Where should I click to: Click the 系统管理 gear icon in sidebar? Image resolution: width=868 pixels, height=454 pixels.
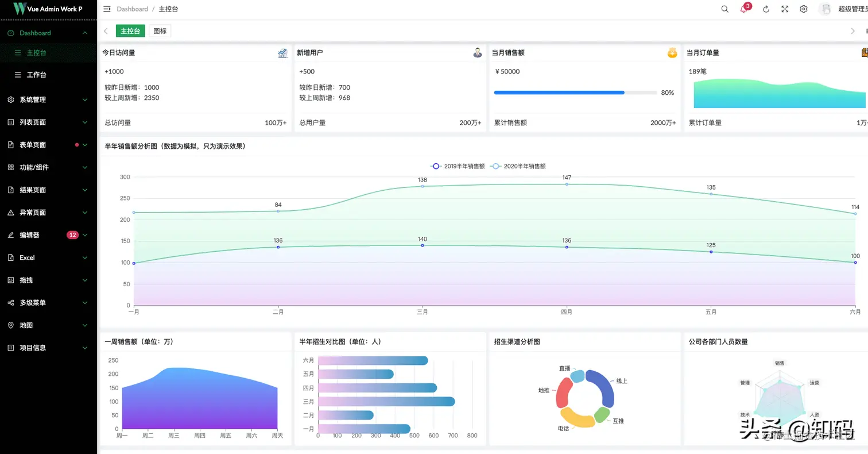click(x=11, y=100)
